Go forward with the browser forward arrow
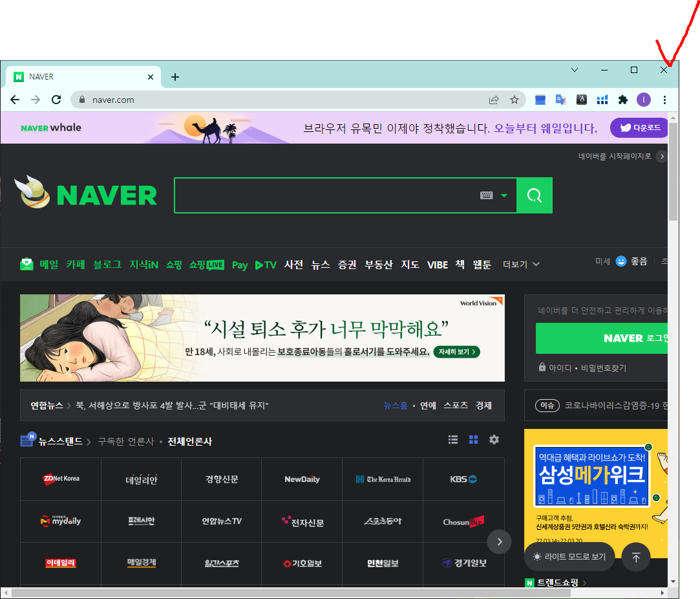Viewport: 700px width, 599px height. pyautogui.click(x=36, y=100)
